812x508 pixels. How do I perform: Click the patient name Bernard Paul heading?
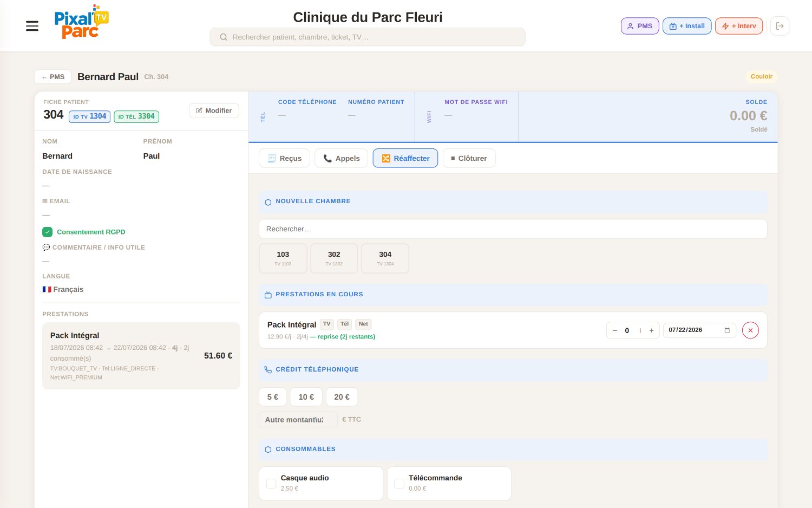(108, 77)
